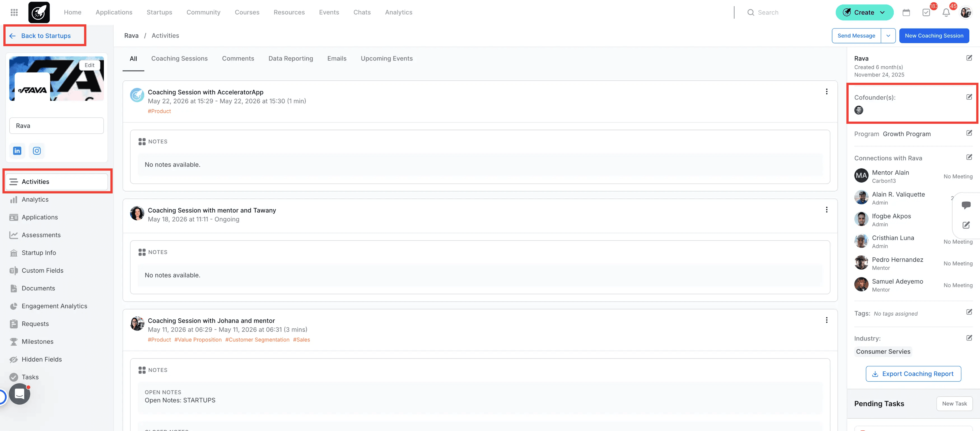Open the floating chat bubble icon

(966, 205)
